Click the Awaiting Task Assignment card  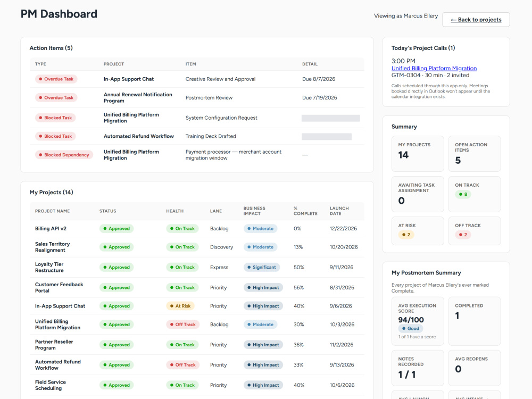pos(418,194)
